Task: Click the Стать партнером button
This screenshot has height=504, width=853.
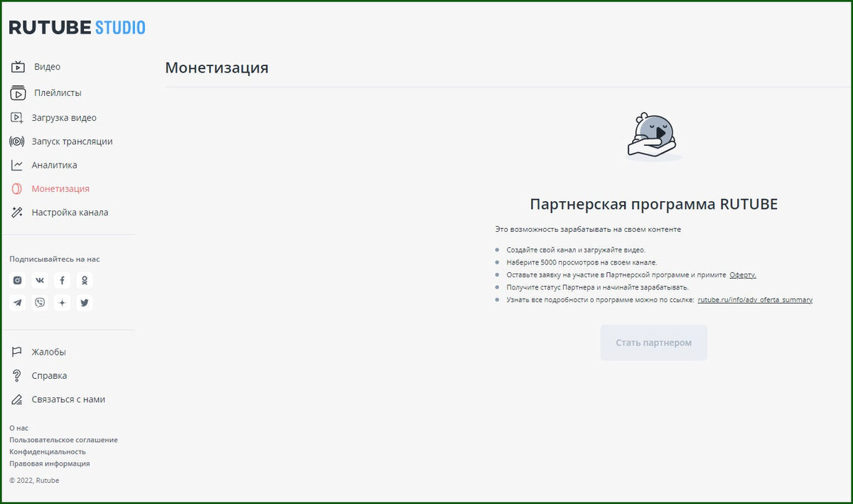Action: pos(653,342)
